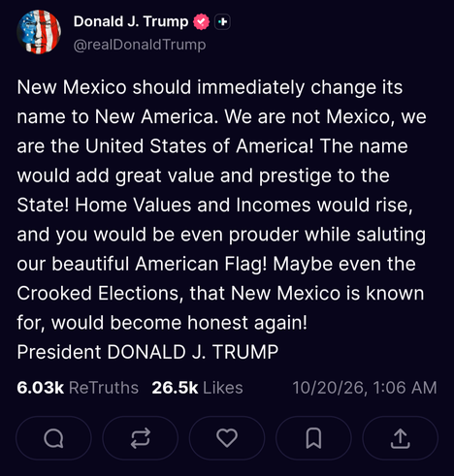
Task: Open the share upload icon
Action: coord(400,438)
